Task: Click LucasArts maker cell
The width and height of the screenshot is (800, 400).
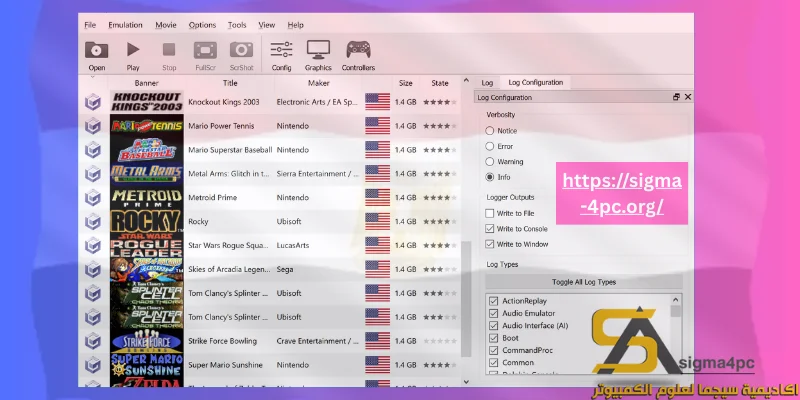Action: tap(292, 245)
